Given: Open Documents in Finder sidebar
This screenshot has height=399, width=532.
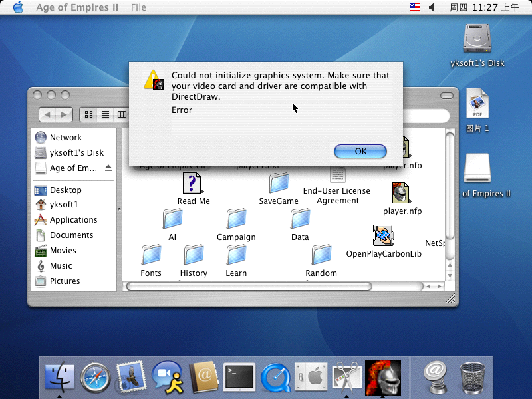Looking at the screenshot, I should 64,235.
